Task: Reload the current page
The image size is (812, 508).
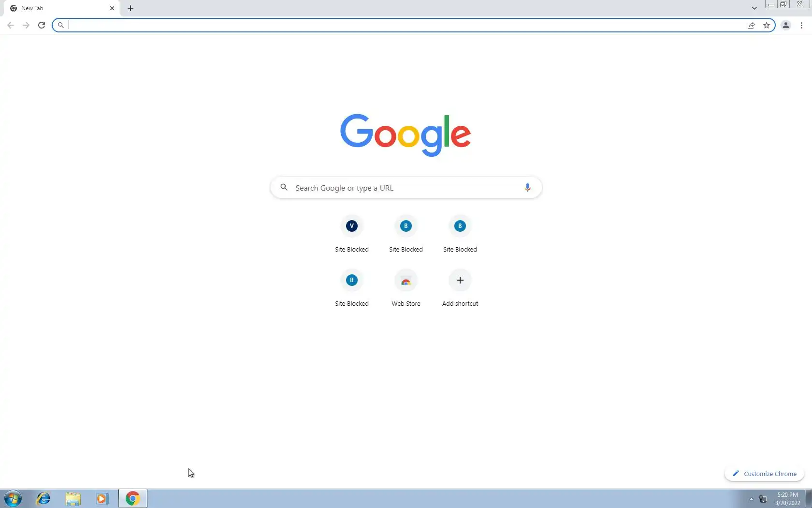Action: pos(42,25)
